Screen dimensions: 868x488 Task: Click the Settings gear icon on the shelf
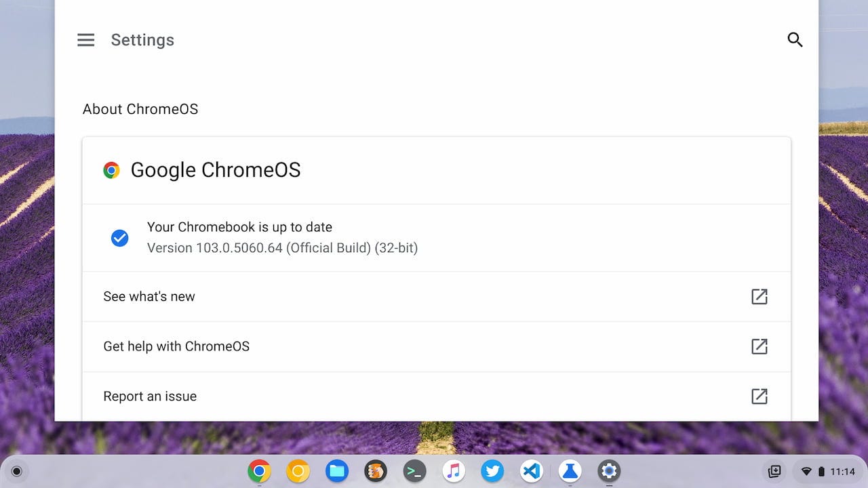tap(609, 471)
